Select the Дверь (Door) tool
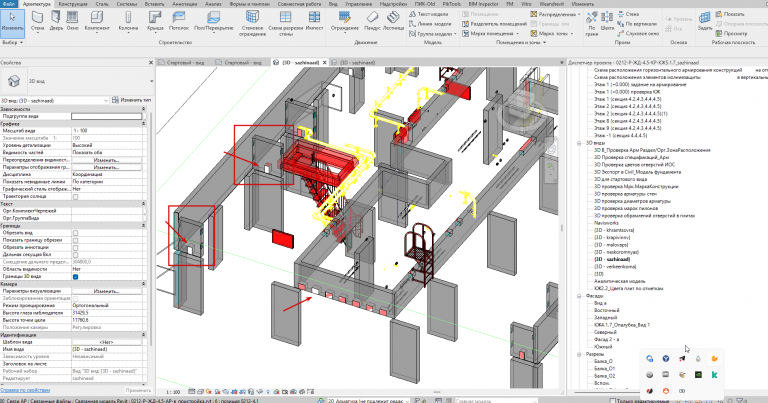Viewport: 768px width, 403px height. pyautogui.click(x=56, y=21)
